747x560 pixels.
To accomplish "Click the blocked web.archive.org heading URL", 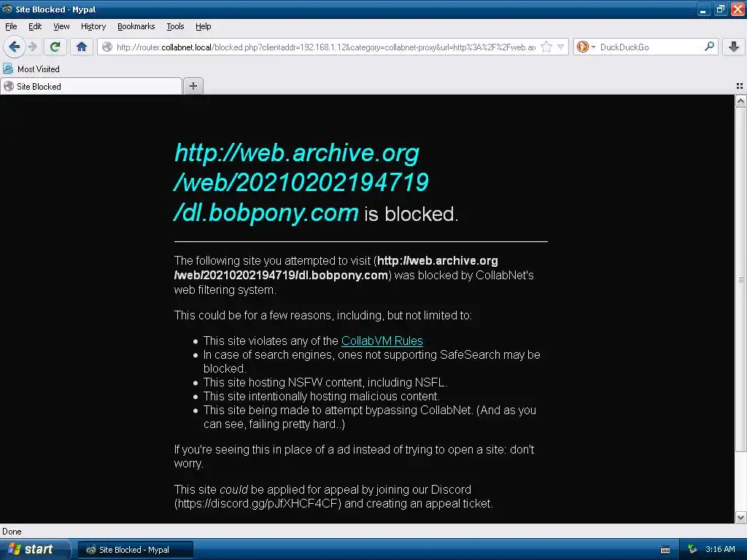I will click(x=301, y=182).
